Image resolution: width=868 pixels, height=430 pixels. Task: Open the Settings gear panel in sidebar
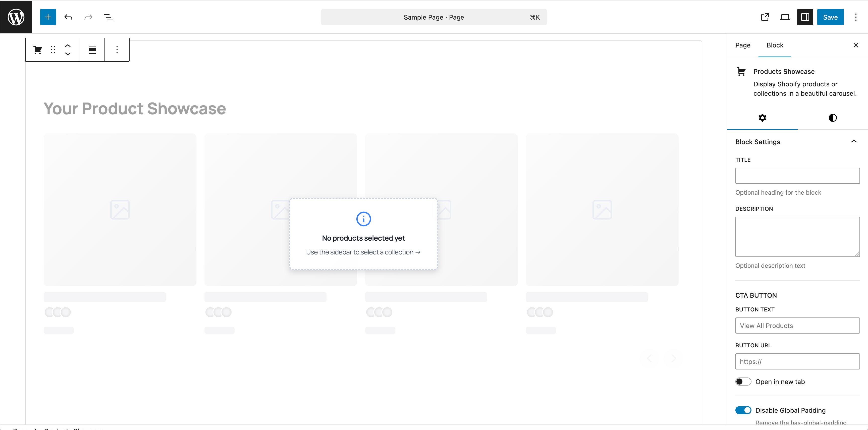point(763,118)
